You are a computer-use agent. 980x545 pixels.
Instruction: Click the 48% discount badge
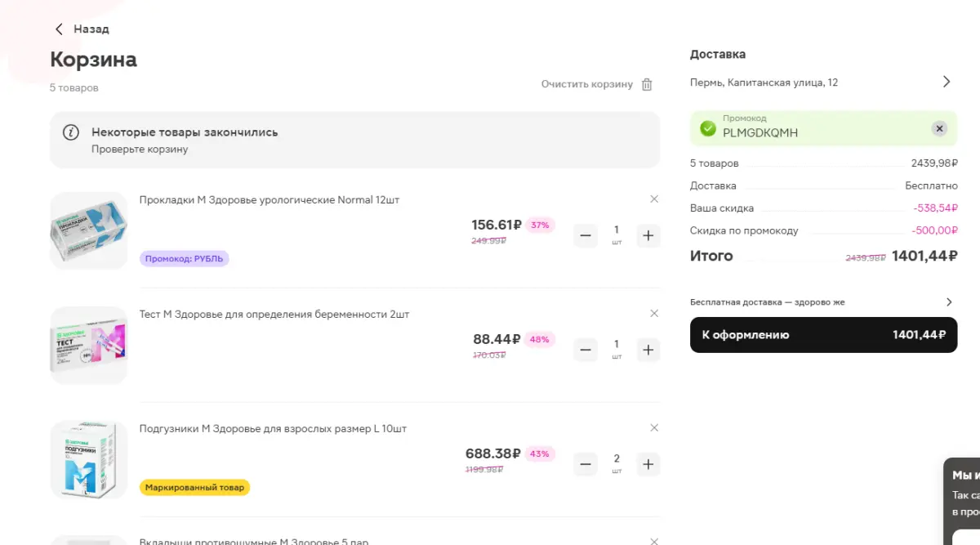coord(540,339)
